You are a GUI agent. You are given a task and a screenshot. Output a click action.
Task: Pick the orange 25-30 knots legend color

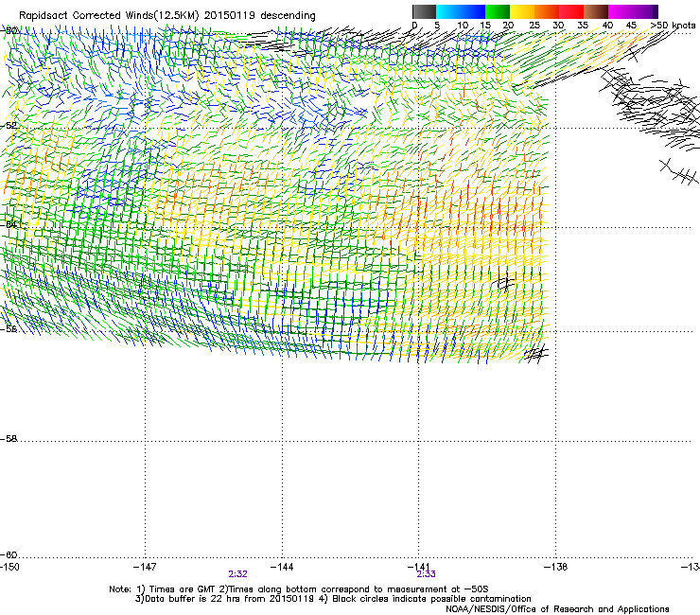[547, 11]
